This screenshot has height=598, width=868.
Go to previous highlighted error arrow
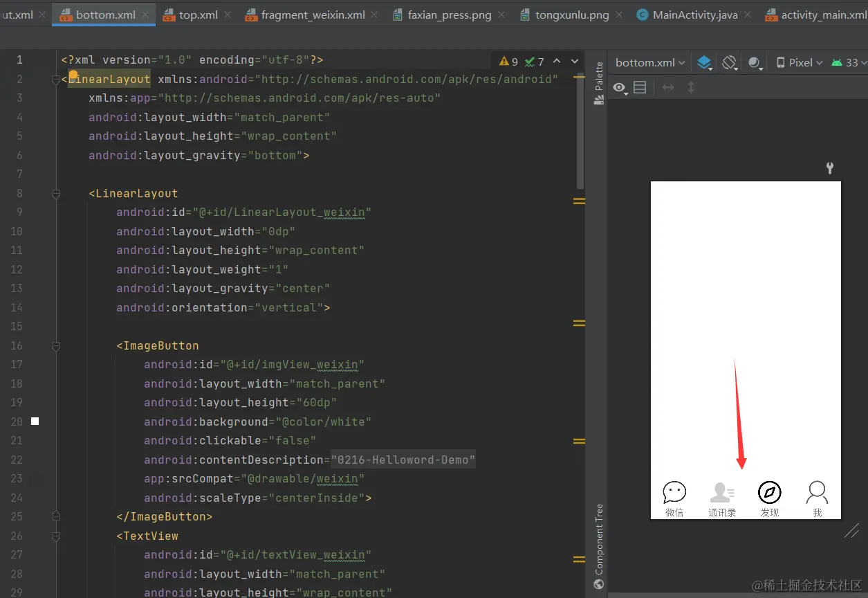click(x=557, y=62)
